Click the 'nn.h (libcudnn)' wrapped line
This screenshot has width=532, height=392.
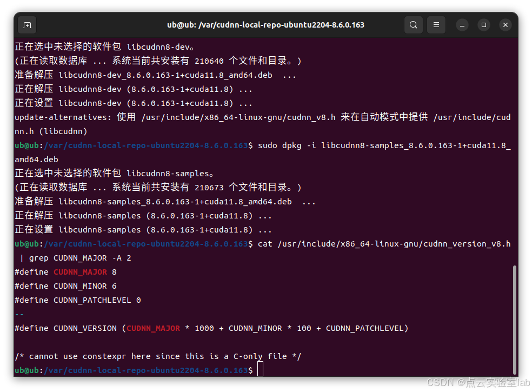pos(51,132)
